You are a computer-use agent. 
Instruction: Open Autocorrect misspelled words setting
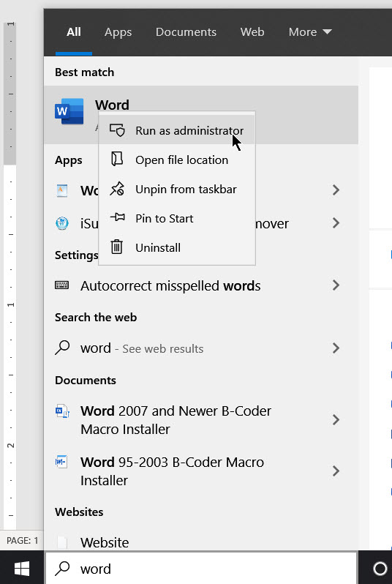point(201,285)
